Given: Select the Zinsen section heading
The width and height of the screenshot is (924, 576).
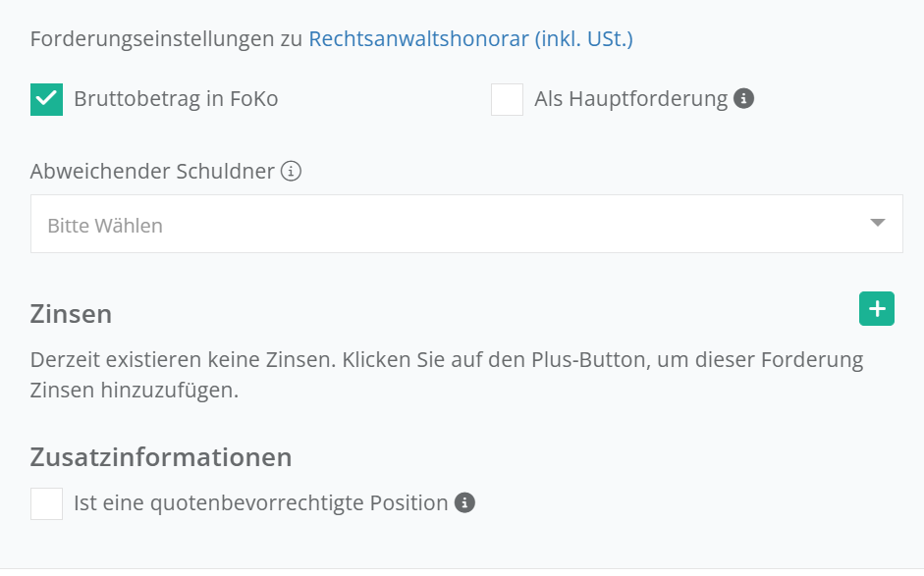Looking at the screenshot, I should 72,314.
